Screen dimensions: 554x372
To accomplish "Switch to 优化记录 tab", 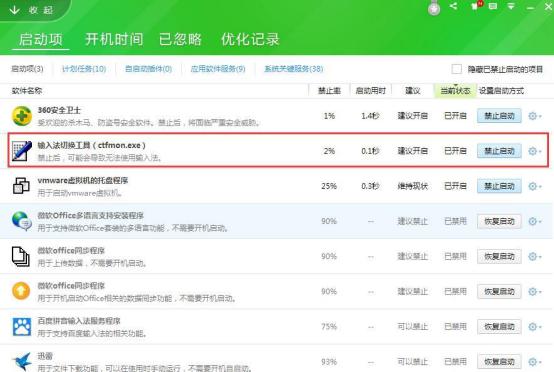I will (x=250, y=39).
